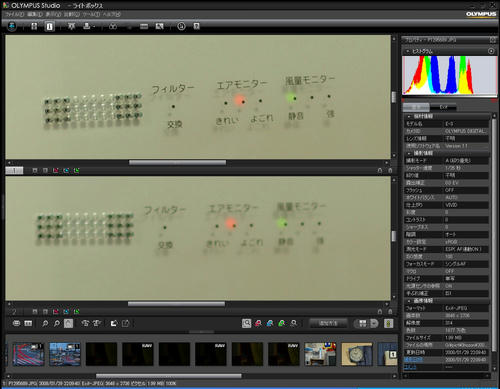Click the Olympus camera icon in top toolbar
Viewport: 500px width, 389px height.
pyautogui.click(x=12, y=26)
